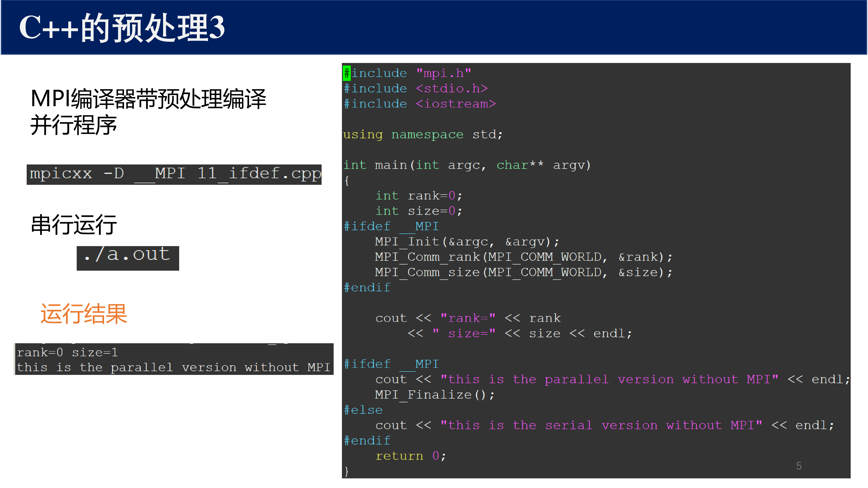Viewport: 868px width, 488px height.
Task: Select the heading 'MPI编译器带预处理编译'
Action: (148, 99)
